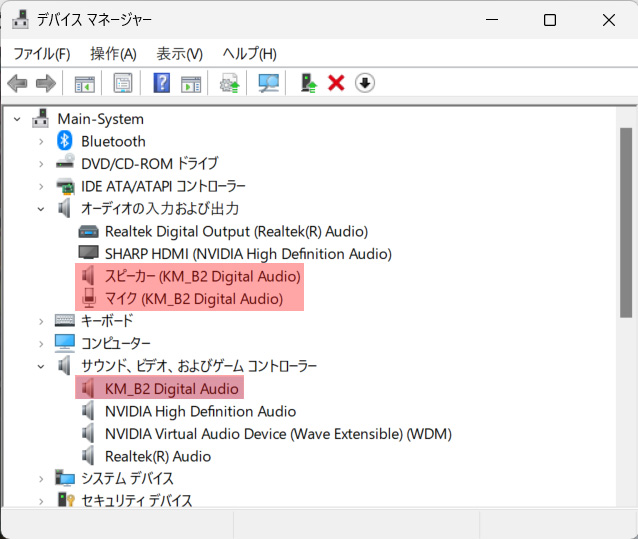The width and height of the screenshot is (638, 539).
Task: Expand the セキュリティ デバイス category
Action: coord(41,501)
